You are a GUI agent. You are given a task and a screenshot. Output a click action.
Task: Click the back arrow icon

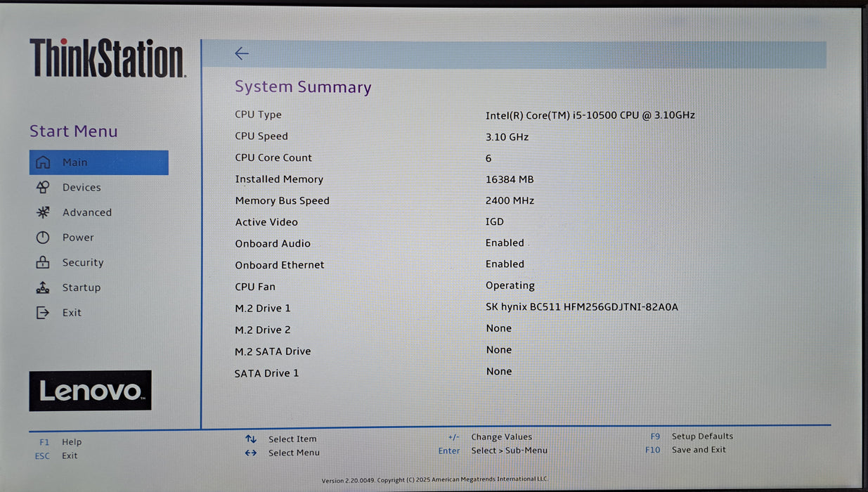pos(242,53)
